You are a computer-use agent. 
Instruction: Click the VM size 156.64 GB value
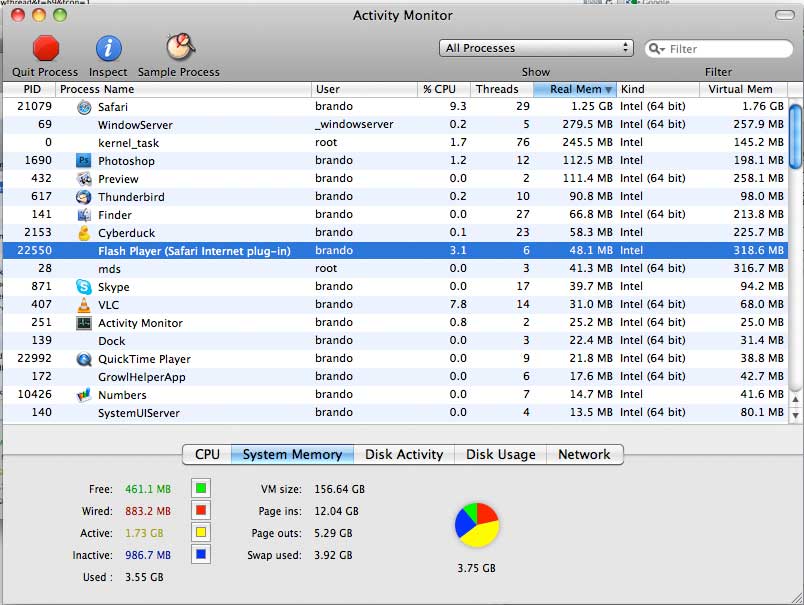[x=339, y=489]
